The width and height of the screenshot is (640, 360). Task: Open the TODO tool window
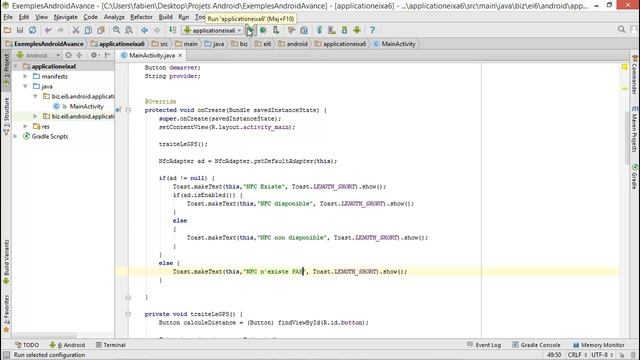pos(27,345)
